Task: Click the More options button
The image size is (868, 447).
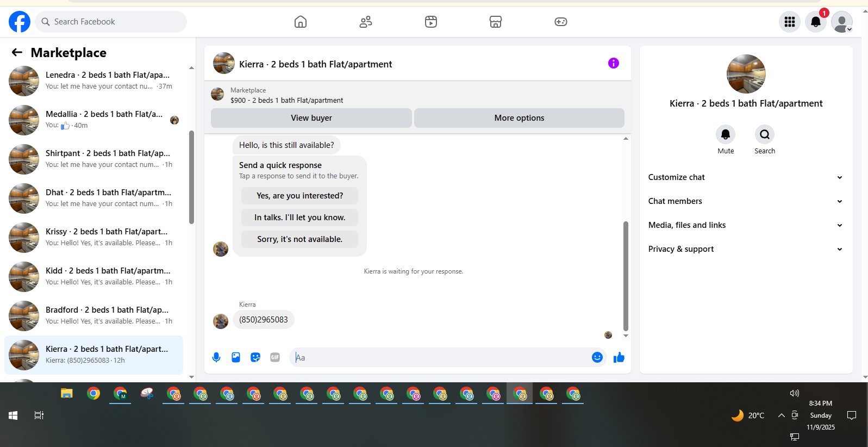Action: click(519, 118)
